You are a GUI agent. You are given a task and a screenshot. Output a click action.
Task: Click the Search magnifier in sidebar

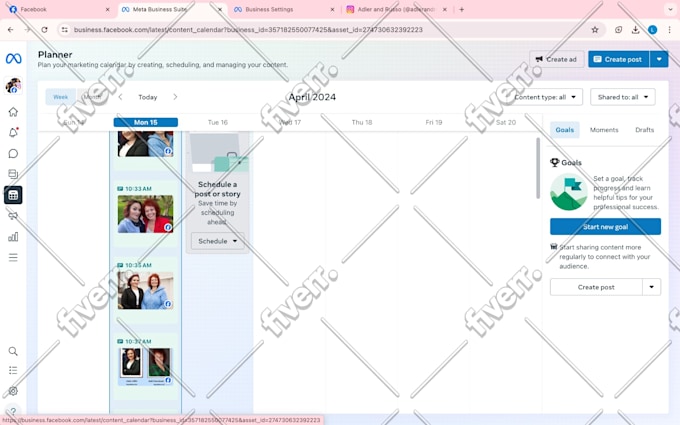coord(13,351)
